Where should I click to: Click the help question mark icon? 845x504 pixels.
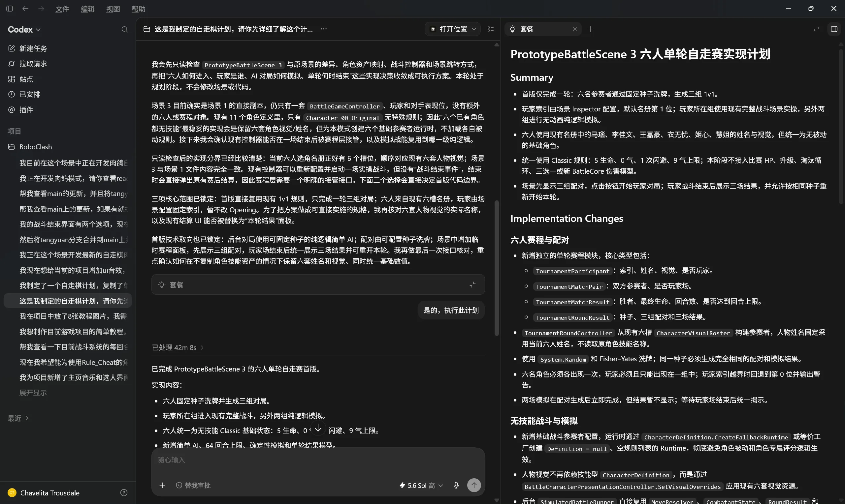124,493
